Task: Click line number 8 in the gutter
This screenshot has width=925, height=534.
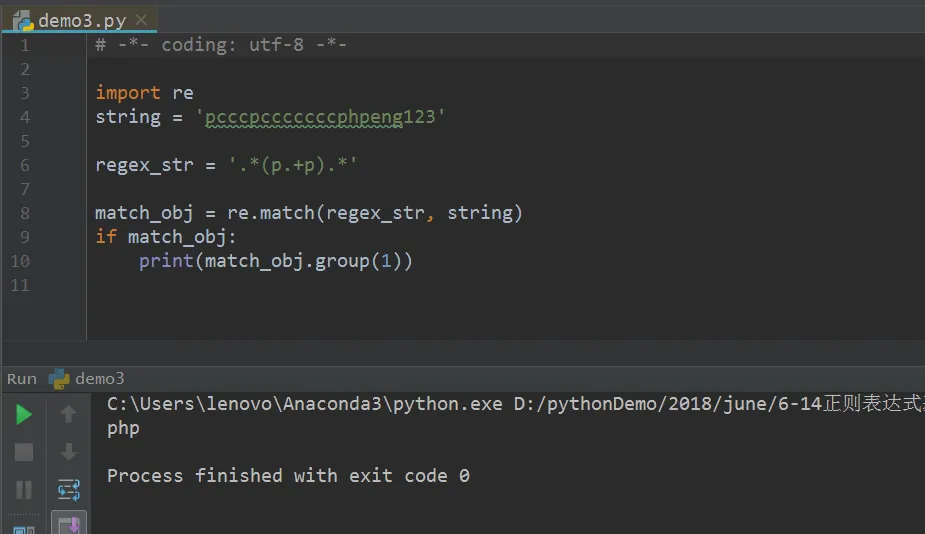Action: coord(25,213)
